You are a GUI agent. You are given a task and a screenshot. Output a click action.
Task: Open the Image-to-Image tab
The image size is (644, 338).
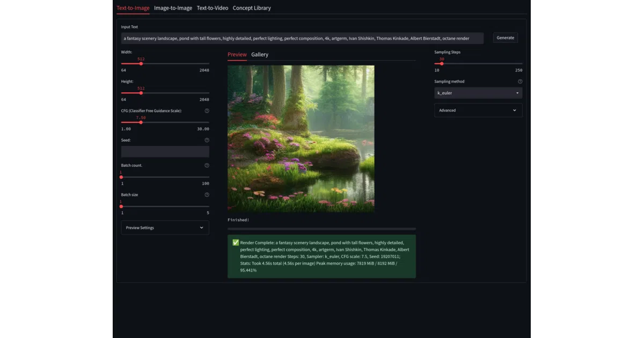click(173, 8)
